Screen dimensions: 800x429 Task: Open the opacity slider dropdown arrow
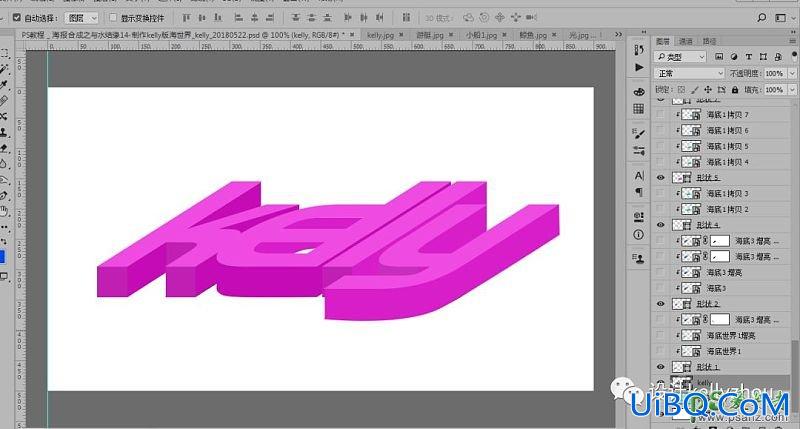[792, 73]
